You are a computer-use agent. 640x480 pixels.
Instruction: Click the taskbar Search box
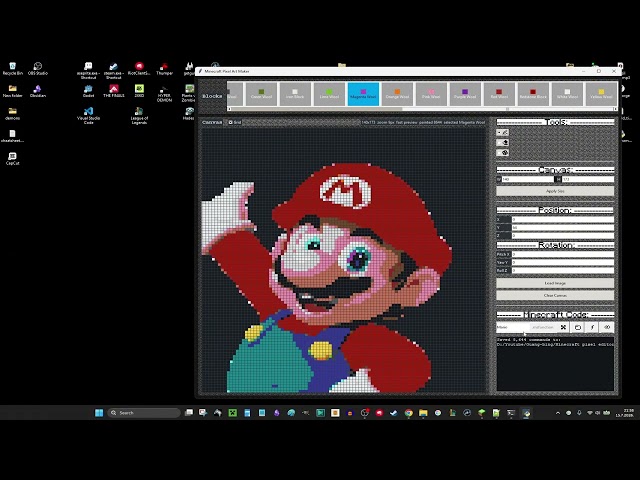point(144,413)
